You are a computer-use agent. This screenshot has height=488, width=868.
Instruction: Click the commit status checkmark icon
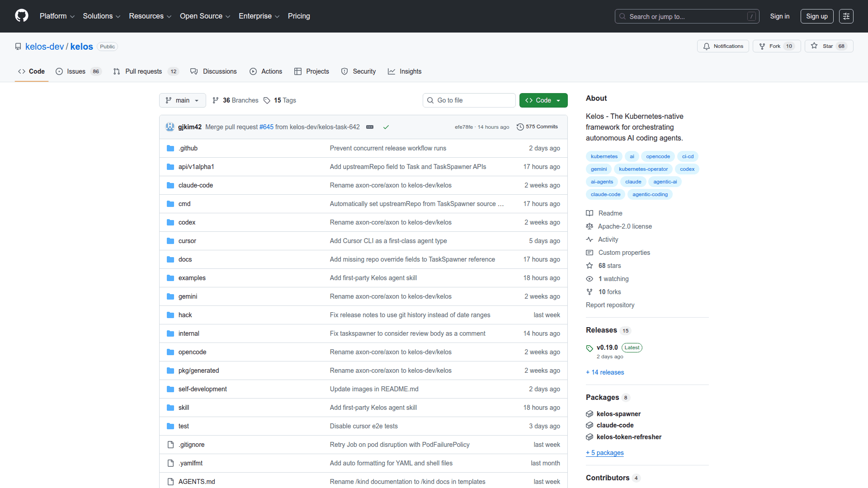[x=386, y=127]
